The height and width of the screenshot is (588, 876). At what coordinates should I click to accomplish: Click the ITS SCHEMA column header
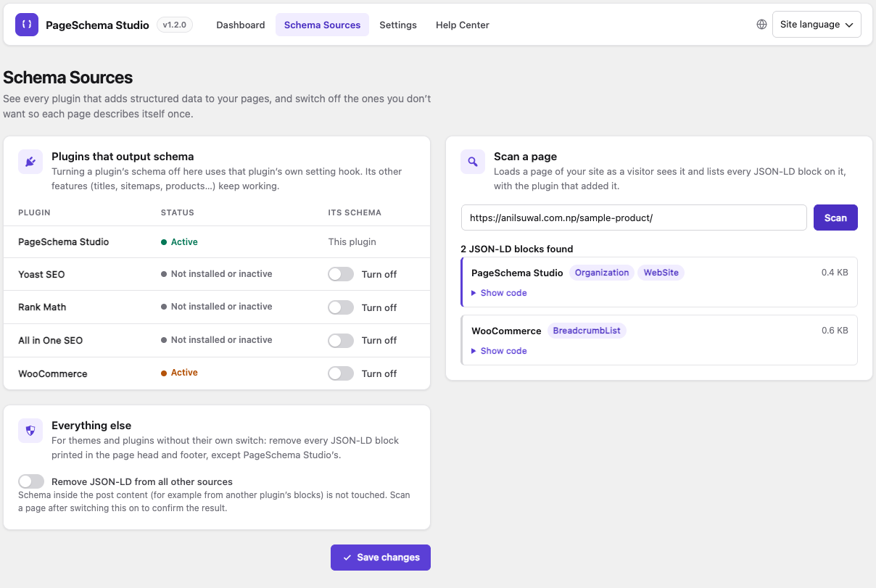[355, 212]
